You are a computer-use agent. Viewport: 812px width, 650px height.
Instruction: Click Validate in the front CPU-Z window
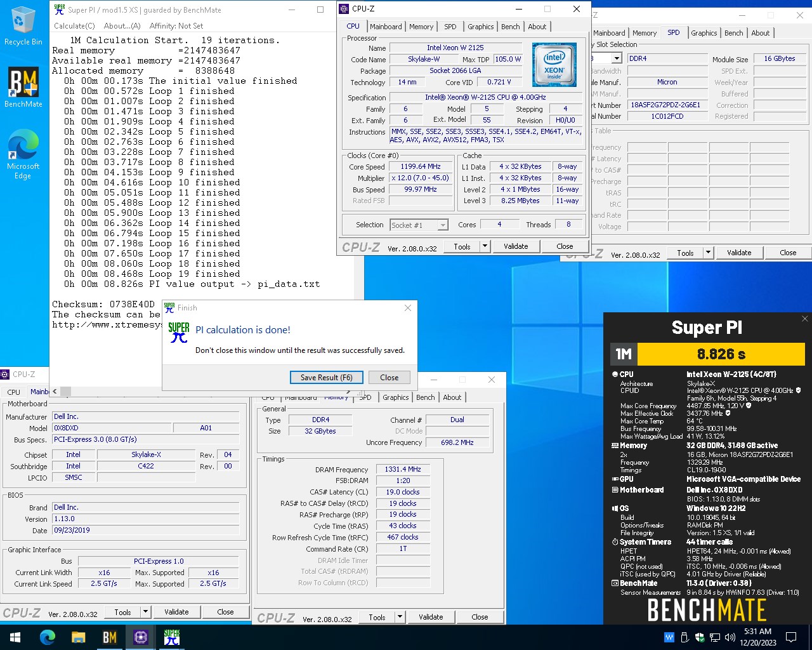tap(516, 246)
